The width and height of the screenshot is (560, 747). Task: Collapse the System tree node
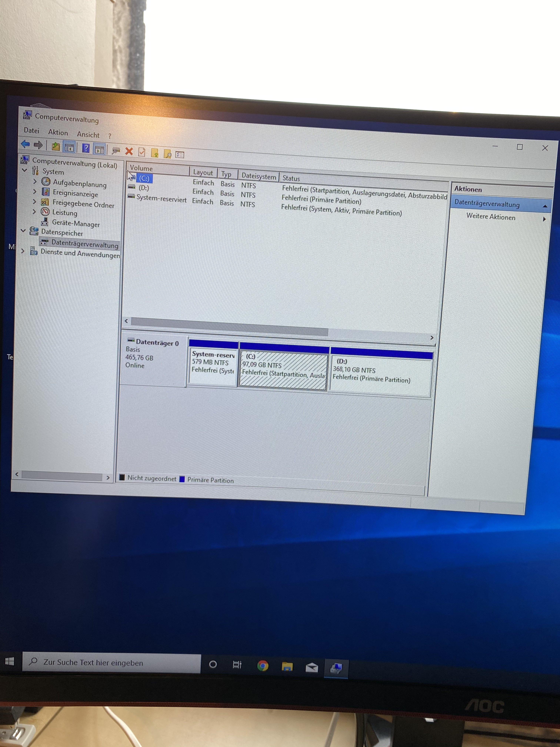click(25, 170)
